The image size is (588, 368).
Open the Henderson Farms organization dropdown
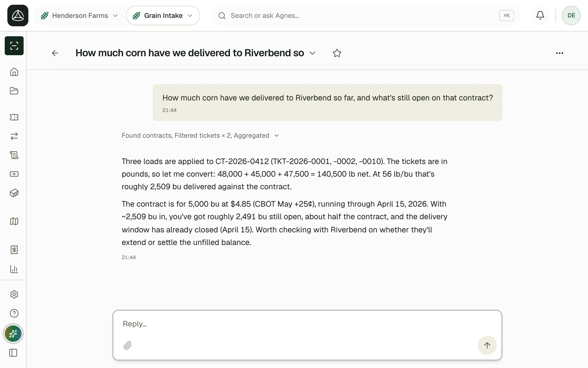pyautogui.click(x=79, y=16)
